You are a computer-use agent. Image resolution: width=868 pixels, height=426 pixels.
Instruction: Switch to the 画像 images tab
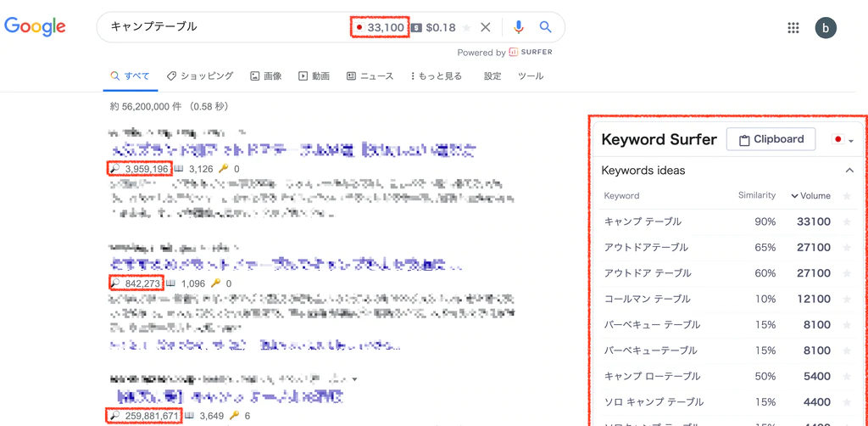(x=266, y=76)
